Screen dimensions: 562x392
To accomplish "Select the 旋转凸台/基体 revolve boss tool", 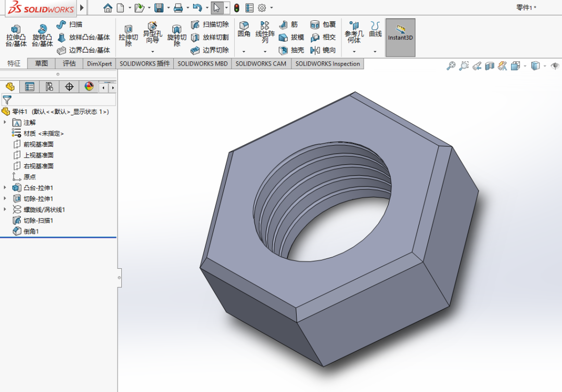I will [x=42, y=36].
